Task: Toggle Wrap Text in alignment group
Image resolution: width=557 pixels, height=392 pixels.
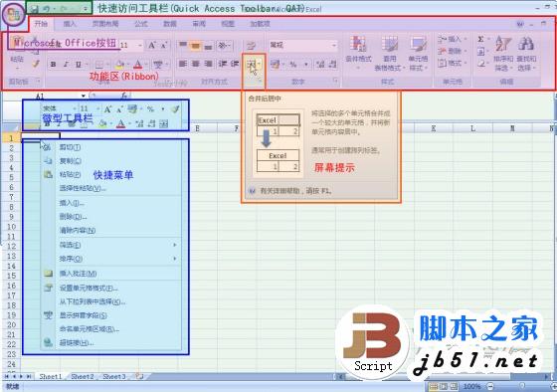Action: 251,45
